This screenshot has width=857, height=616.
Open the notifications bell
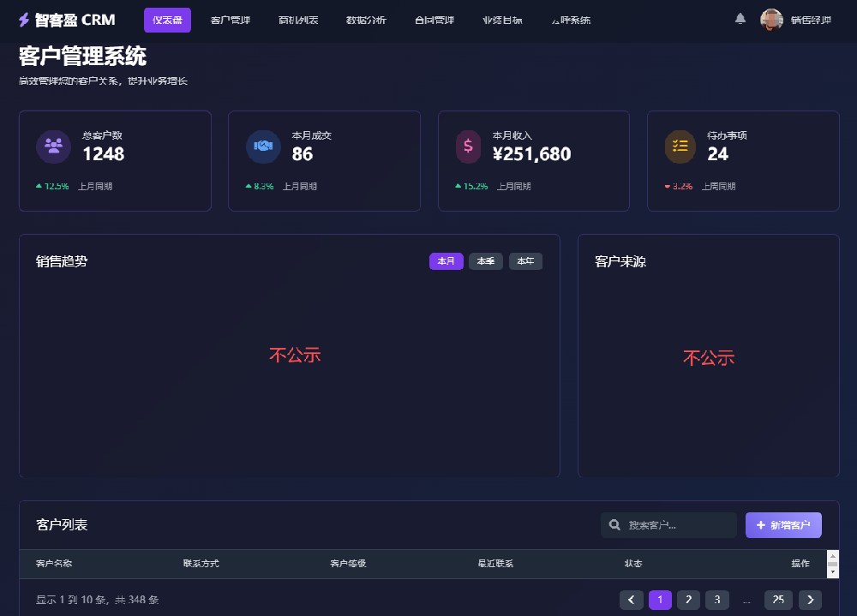click(x=740, y=19)
